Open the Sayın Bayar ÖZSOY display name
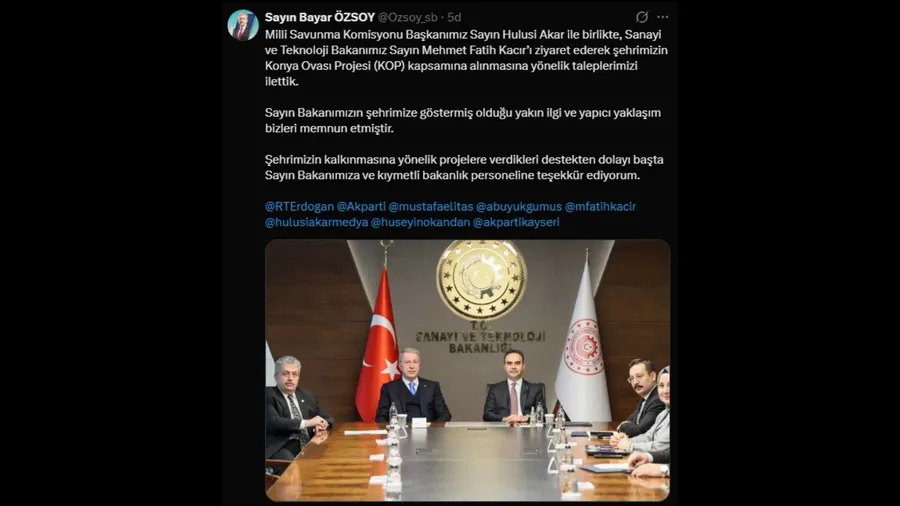Screen dimensions: 900x506 (320, 17)
